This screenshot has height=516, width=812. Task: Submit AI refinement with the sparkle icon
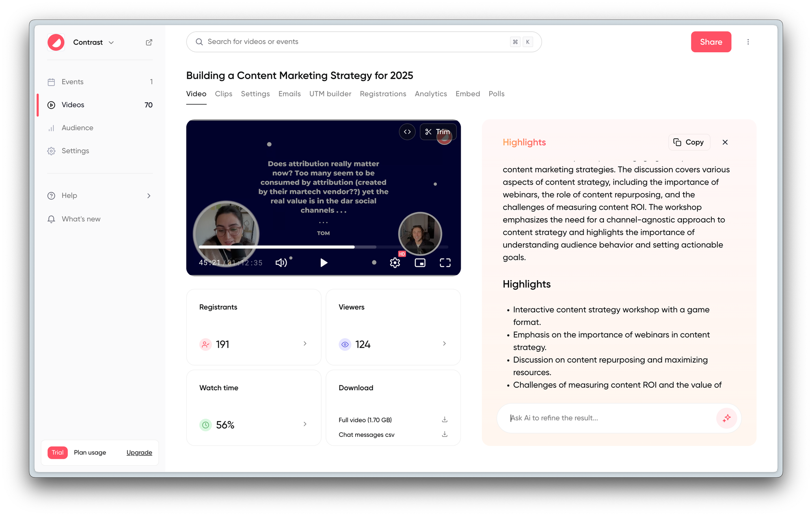pyautogui.click(x=727, y=418)
